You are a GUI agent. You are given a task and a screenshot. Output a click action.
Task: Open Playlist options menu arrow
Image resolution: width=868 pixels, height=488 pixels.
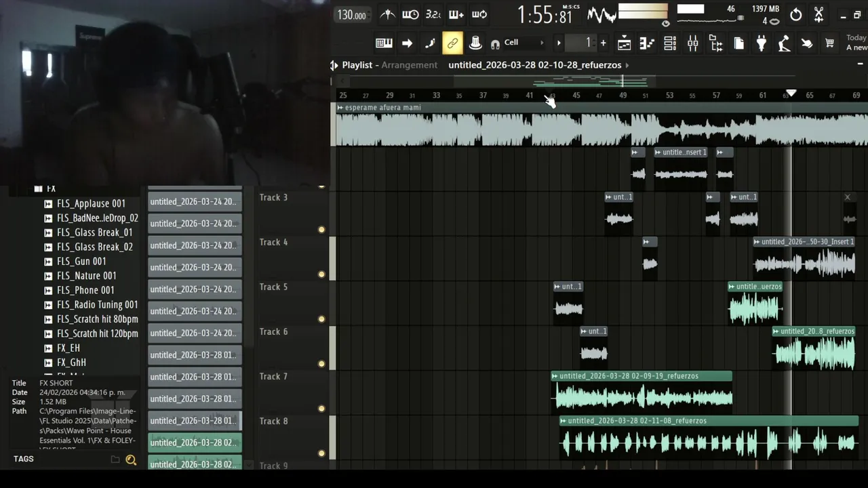(334, 65)
